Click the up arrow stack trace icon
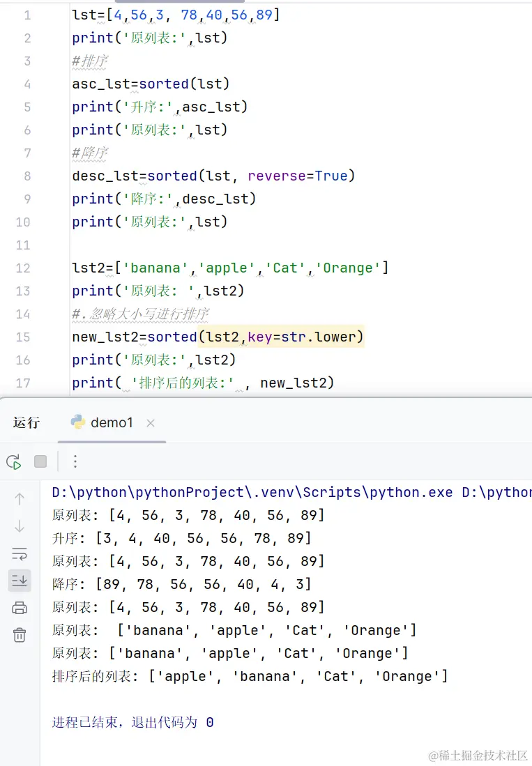Image resolution: width=532 pixels, height=766 pixels. click(20, 499)
